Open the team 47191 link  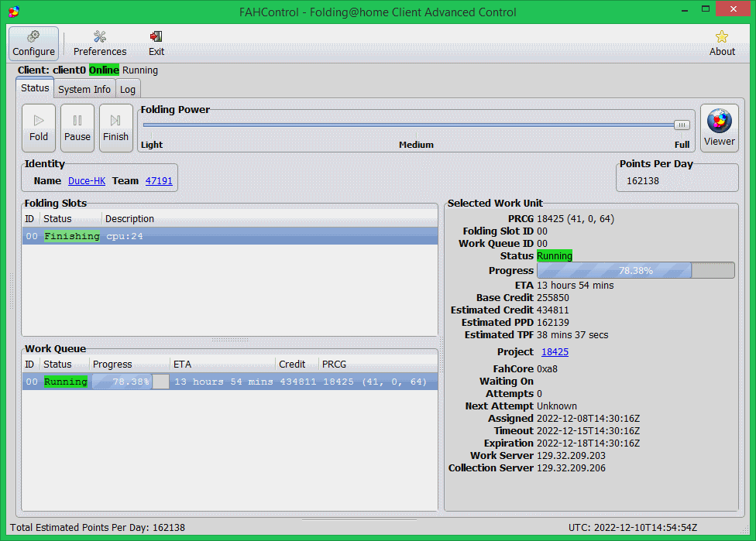pyautogui.click(x=159, y=181)
